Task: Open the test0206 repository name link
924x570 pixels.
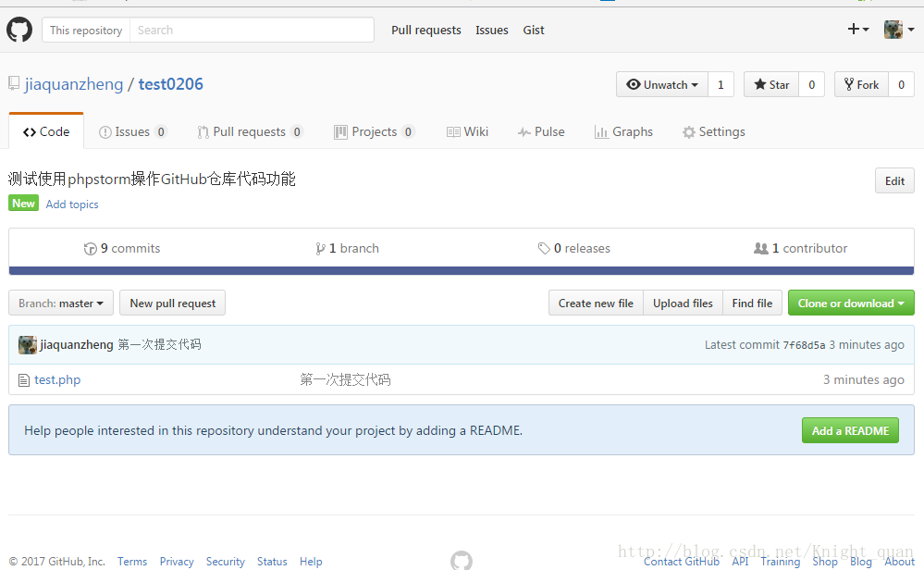Action: 171,84
